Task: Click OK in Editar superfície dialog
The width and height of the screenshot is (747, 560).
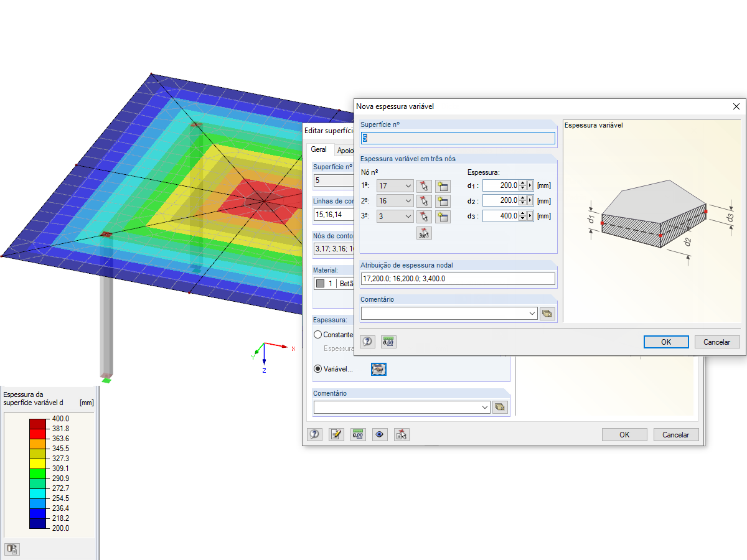Action: pos(624,435)
